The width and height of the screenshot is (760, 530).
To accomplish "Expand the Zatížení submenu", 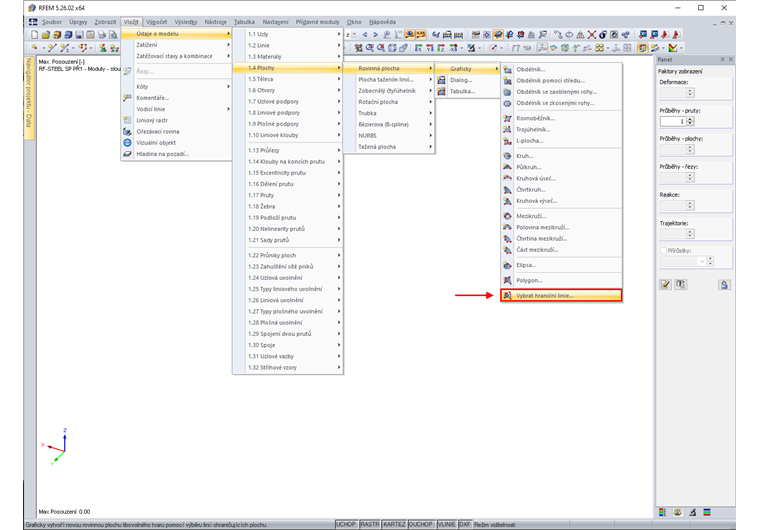I will [x=176, y=45].
